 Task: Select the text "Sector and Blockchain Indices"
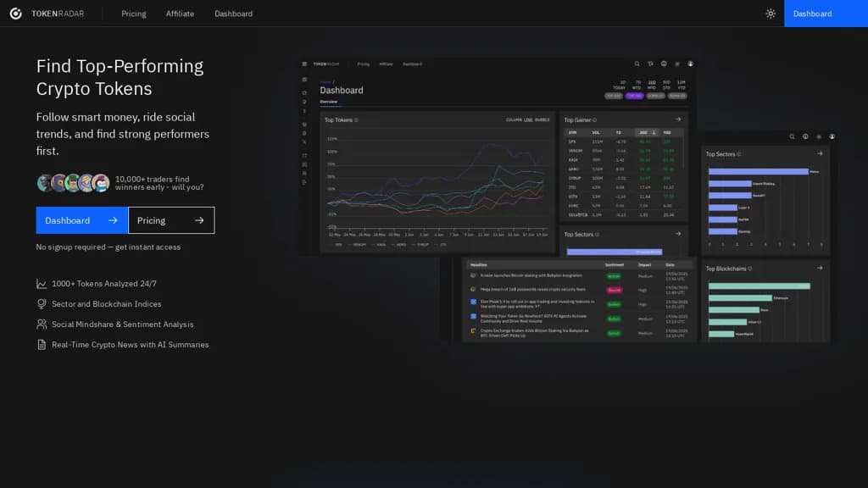click(x=106, y=304)
